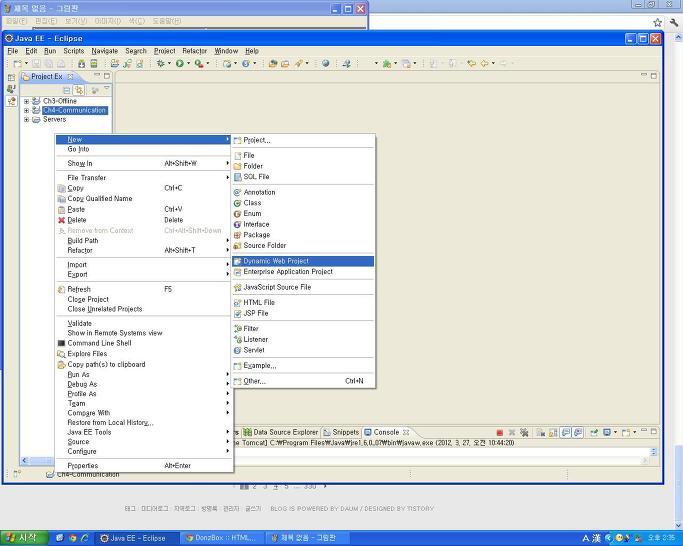Select Ch3-Offline project in tree
683x546 pixels.
(60, 101)
